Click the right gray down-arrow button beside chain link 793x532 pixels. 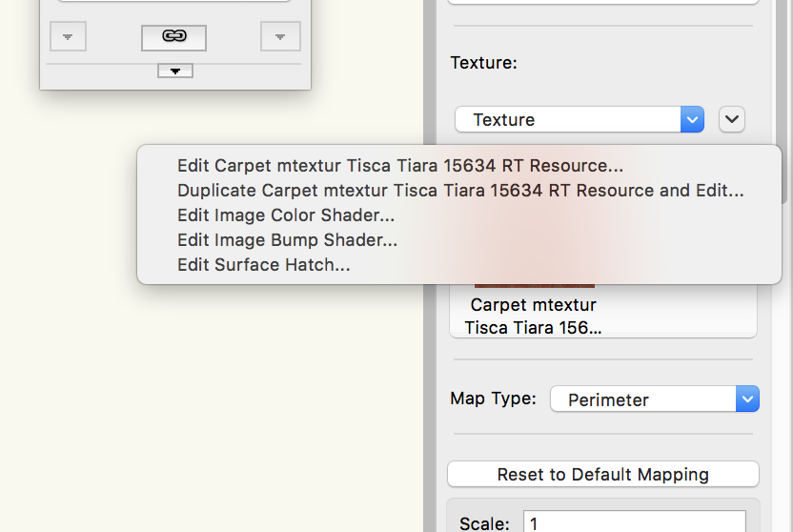coord(280,37)
